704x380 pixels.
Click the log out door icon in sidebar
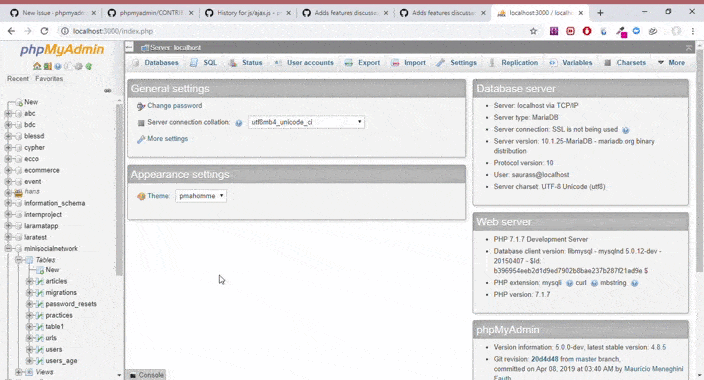point(47,66)
